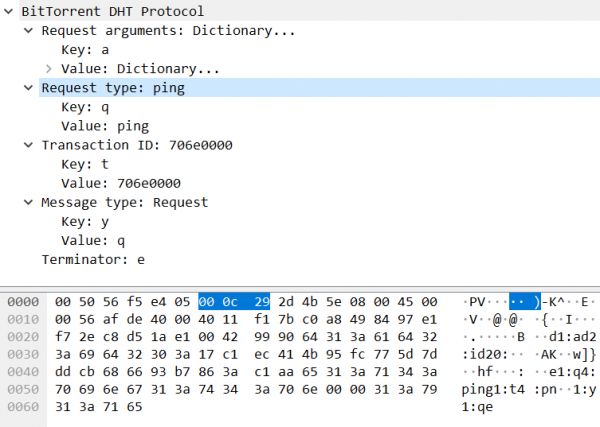
Task: Click the ASCII text 'd1:ad2'
Action: tap(572, 337)
